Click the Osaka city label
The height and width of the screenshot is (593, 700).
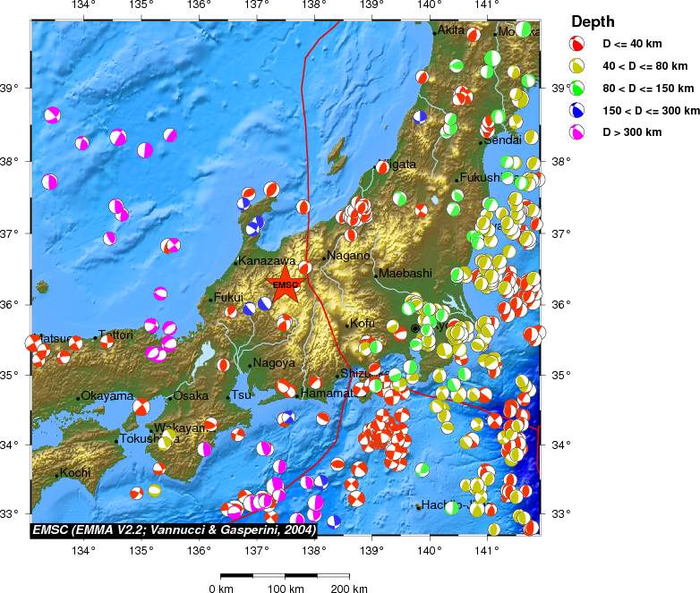191,395
